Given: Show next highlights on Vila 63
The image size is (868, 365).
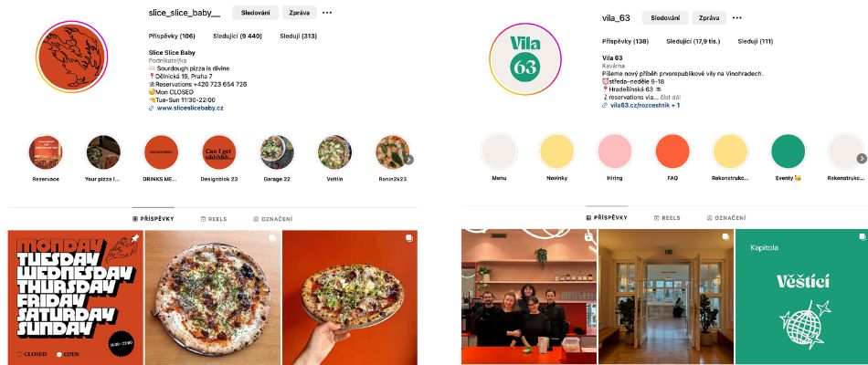Looking at the screenshot, I should [862, 158].
